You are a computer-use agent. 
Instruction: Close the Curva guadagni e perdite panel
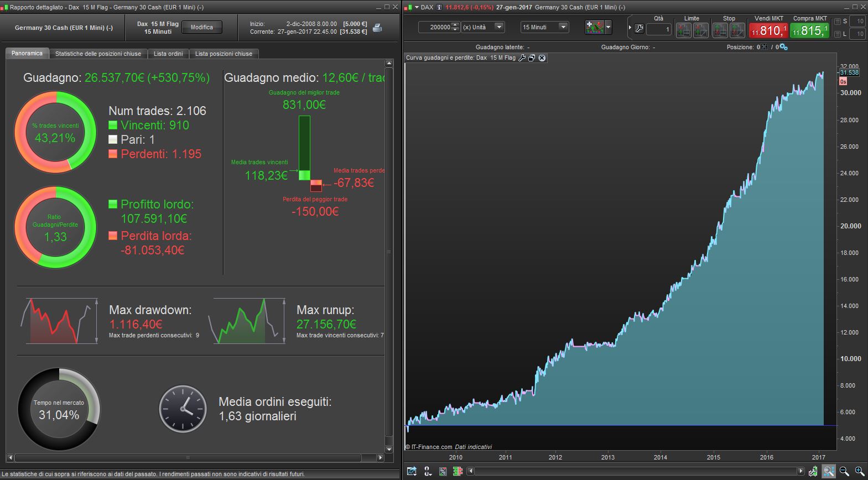(542, 58)
